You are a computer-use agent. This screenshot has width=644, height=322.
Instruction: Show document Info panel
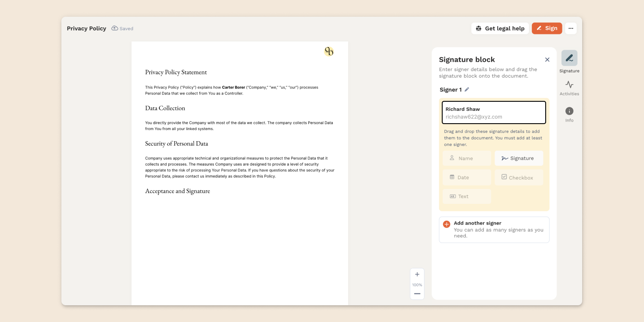point(569,111)
